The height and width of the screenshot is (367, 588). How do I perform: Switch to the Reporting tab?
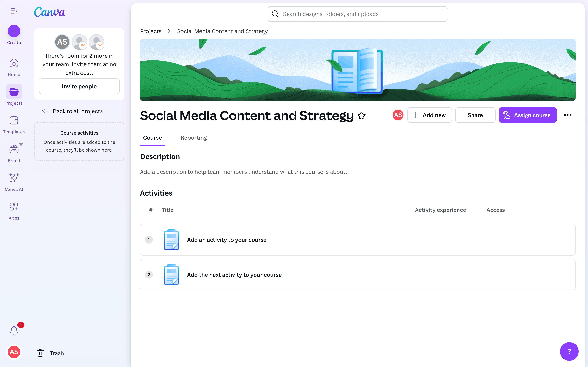tap(194, 138)
